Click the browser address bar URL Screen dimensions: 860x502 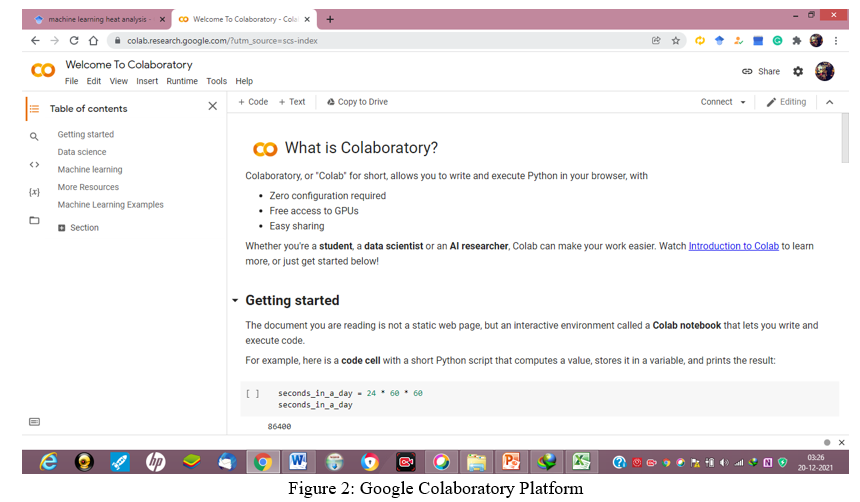coord(222,41)
